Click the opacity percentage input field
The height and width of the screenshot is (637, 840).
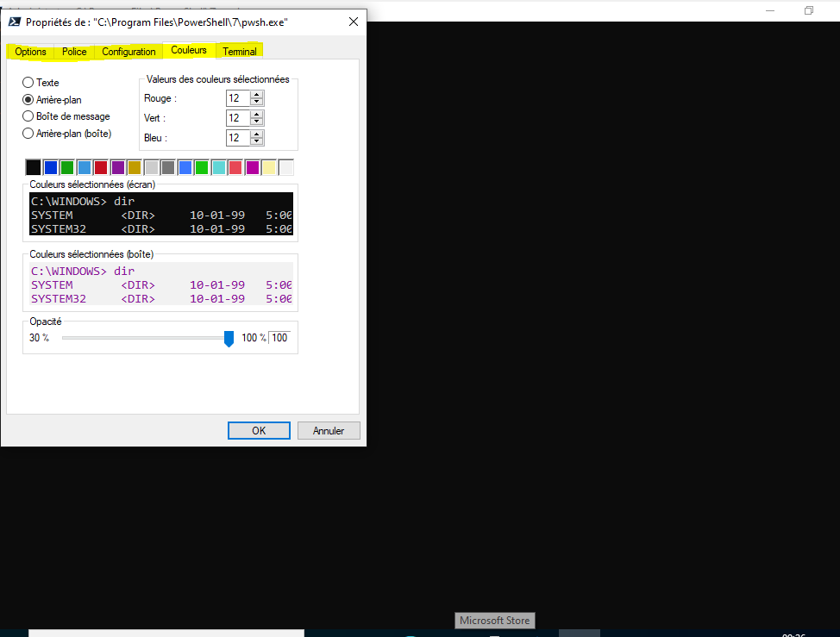click(x=279, y=338)
